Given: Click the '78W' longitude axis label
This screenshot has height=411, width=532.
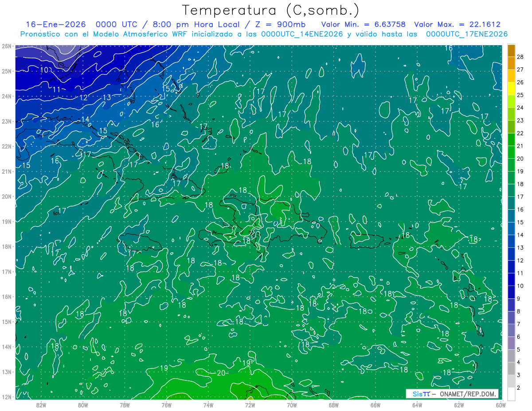Looking at the screenshot, I should (125, 405).
